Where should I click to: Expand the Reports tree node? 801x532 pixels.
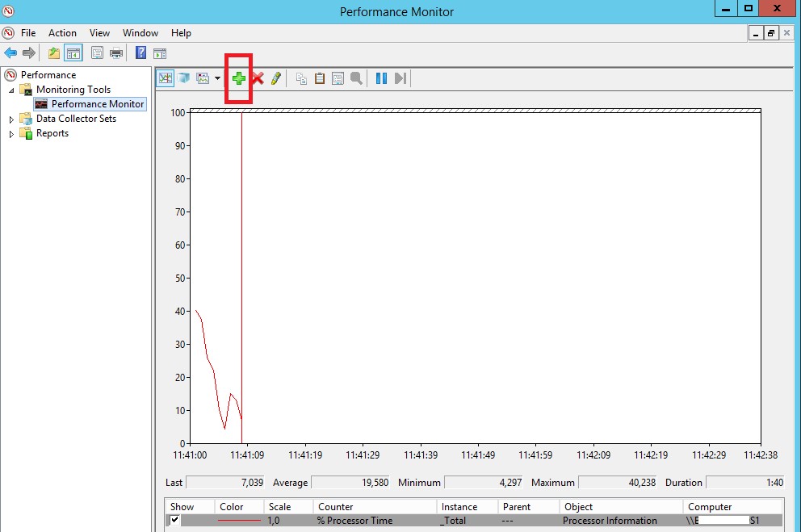[11, 134]
